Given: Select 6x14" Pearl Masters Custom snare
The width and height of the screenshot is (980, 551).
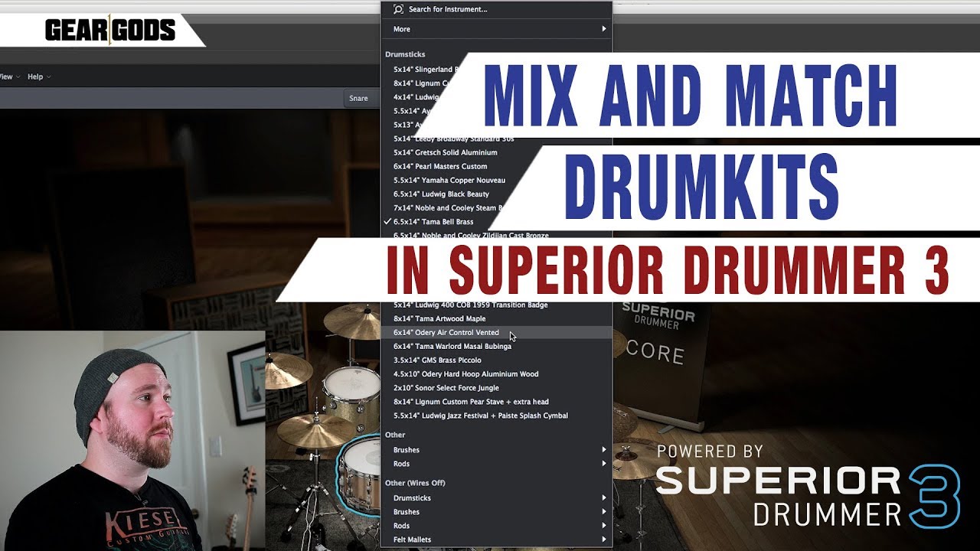Looking at the screenshot, I should click(496, 166).
